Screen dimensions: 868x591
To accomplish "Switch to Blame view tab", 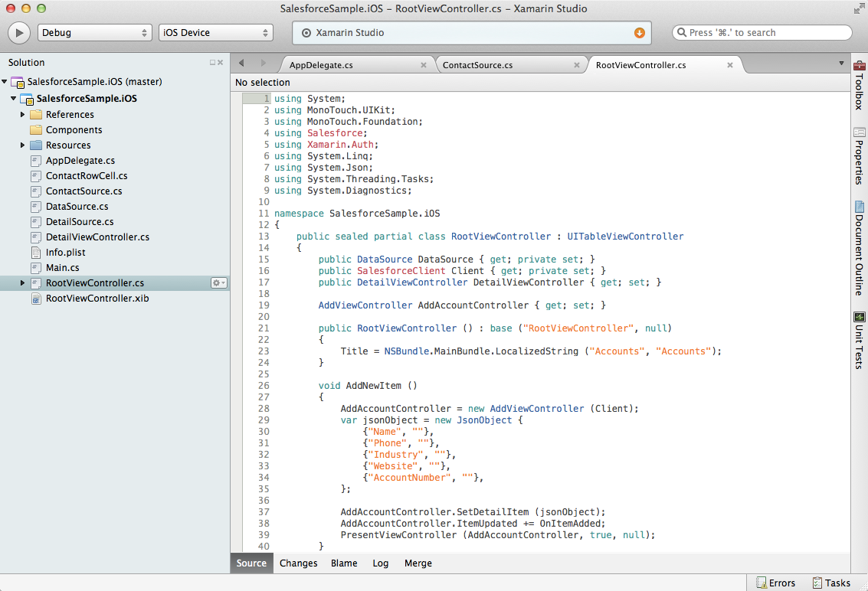I will [344, 563].
